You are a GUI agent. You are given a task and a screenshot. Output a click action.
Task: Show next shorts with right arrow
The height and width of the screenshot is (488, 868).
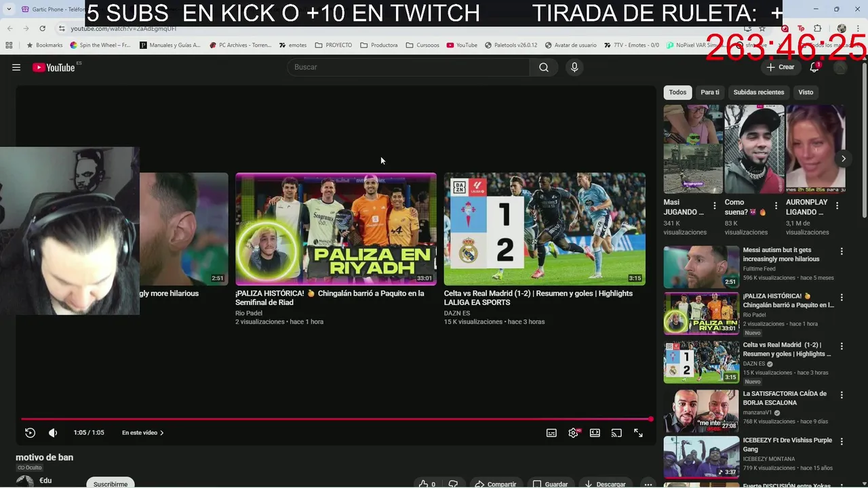pyautogui.click(x=843, y=159)
